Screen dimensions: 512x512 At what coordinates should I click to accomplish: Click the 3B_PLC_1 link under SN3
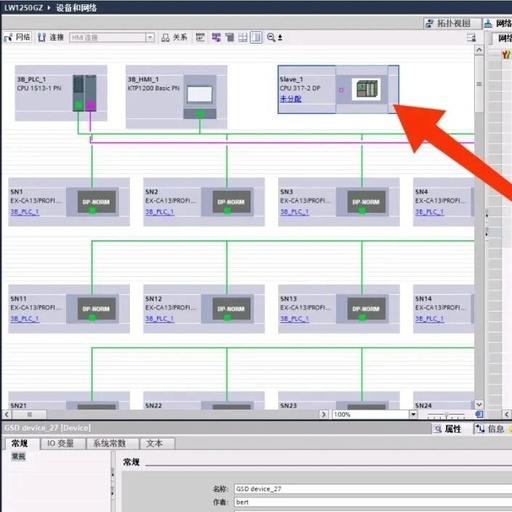click(x=295, y=212)
